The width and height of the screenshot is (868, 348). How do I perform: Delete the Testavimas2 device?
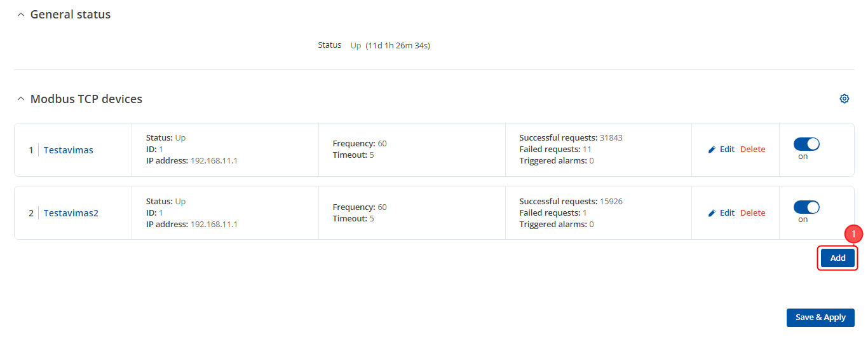(x=752, y=213)
